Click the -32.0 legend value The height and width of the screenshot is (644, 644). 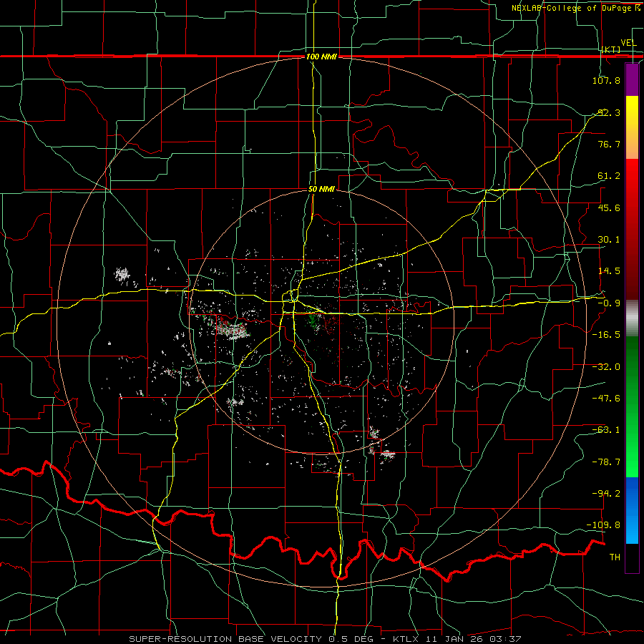coord(606,367)
